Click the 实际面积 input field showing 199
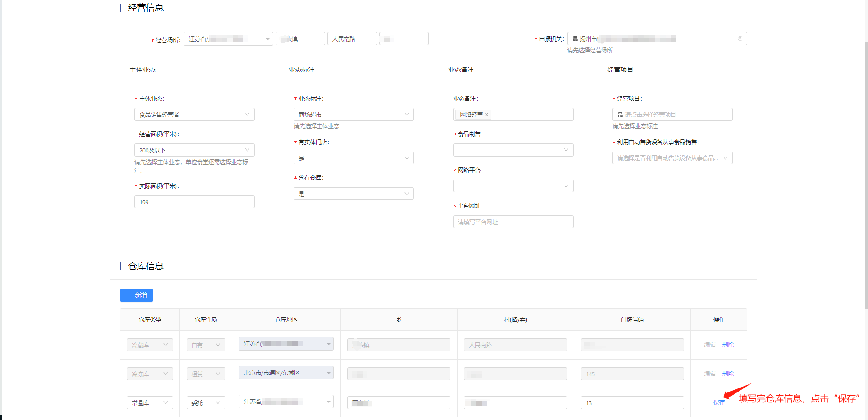 [x=194, y=202]
